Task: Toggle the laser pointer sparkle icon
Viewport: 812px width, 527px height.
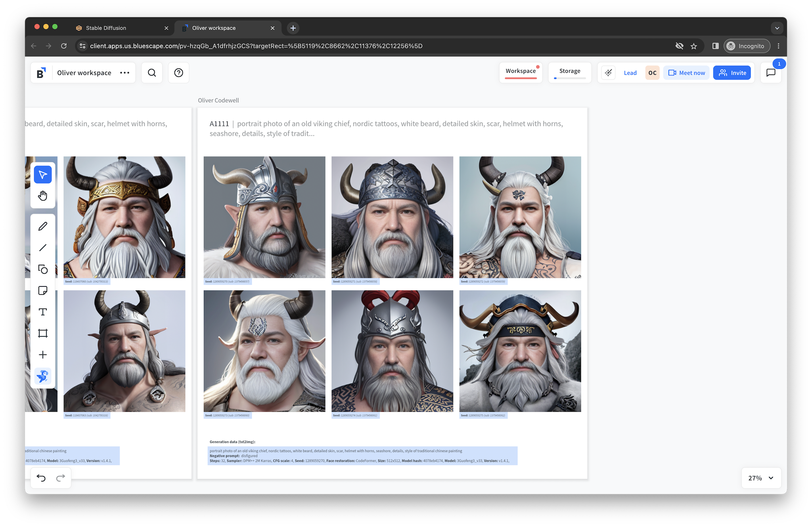Action: (x=608, y=73)
